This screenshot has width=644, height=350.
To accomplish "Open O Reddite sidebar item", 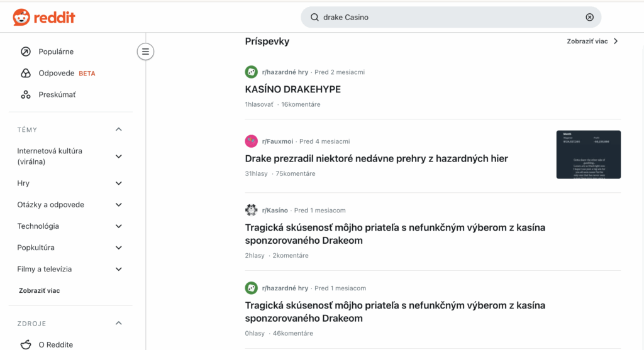I will pyautogui.click(x=55, y=344).
